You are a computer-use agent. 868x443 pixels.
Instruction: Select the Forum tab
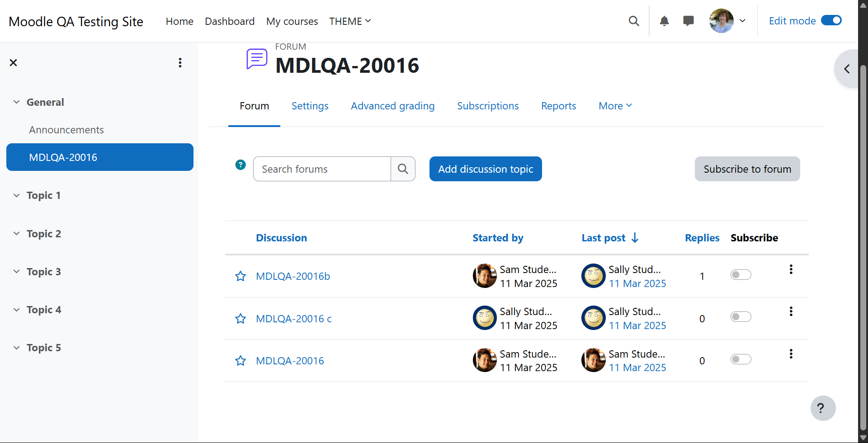pos(254,106)
